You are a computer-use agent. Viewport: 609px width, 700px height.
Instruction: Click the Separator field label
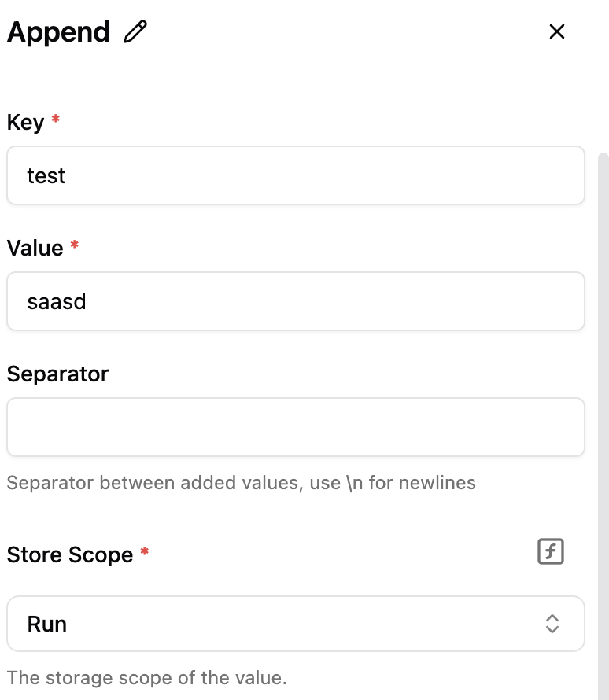pos(57,374)
